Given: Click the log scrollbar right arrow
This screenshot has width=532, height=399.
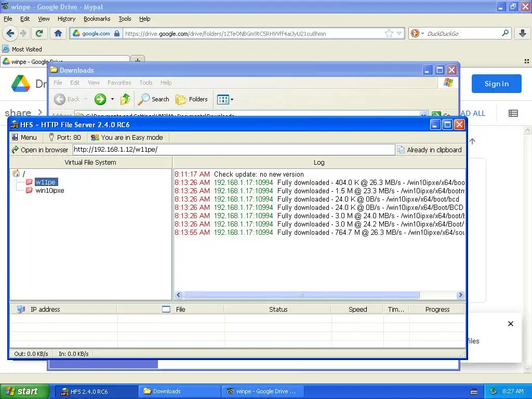Looking at the screenshot, I should point(460,295).
